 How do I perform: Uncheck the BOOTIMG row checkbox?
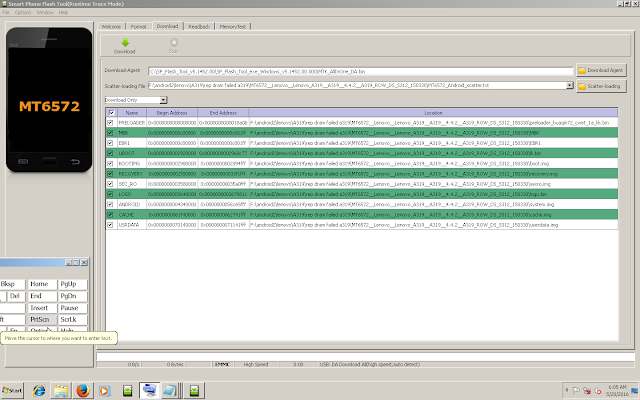(x=110, y=163)
